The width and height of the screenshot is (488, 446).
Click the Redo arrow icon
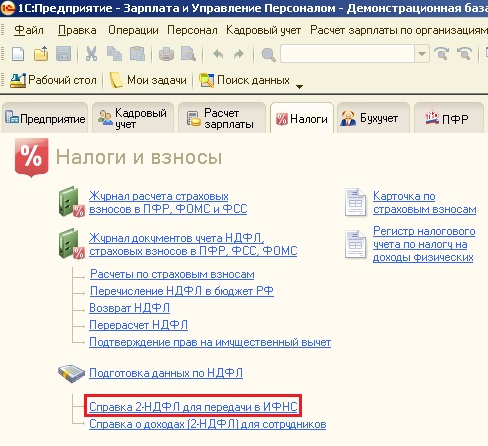tap(239, 54)
